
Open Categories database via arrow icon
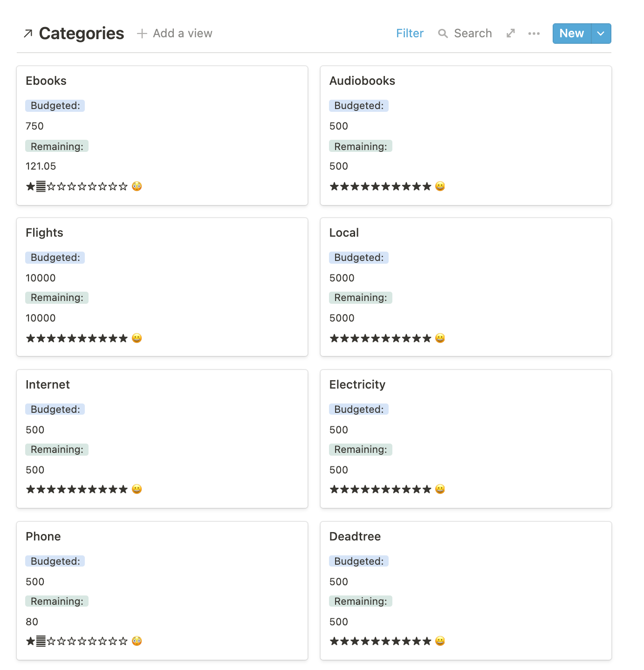(x=28, y=34)
